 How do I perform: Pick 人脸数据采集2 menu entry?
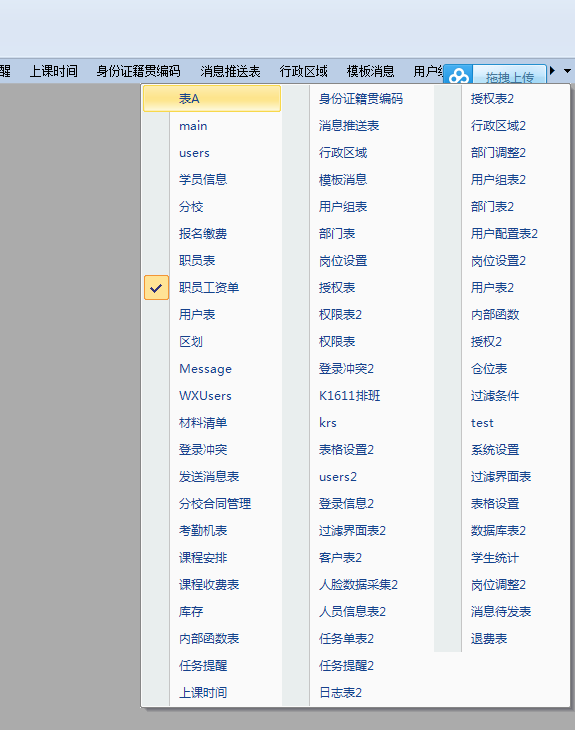pos(358,585)
